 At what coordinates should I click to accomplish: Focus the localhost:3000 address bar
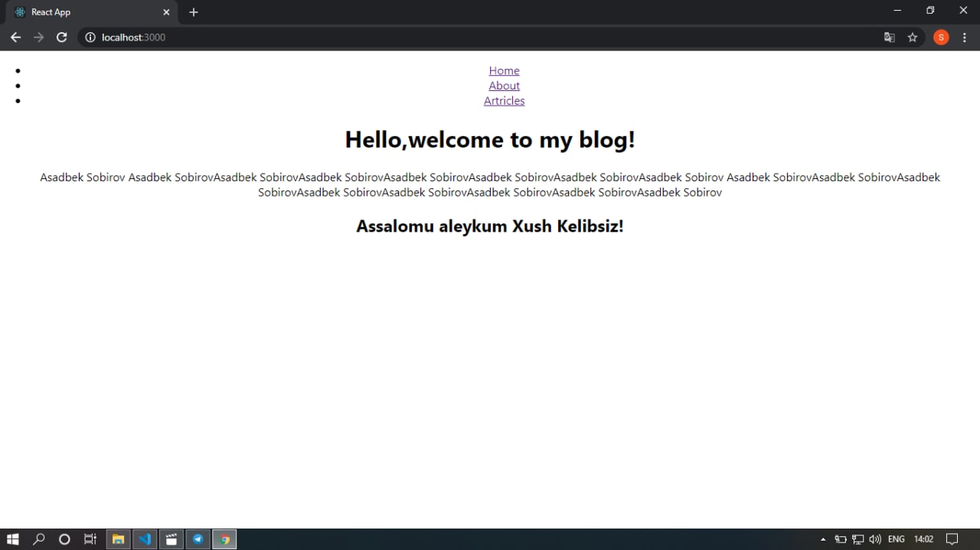point(490,37)
